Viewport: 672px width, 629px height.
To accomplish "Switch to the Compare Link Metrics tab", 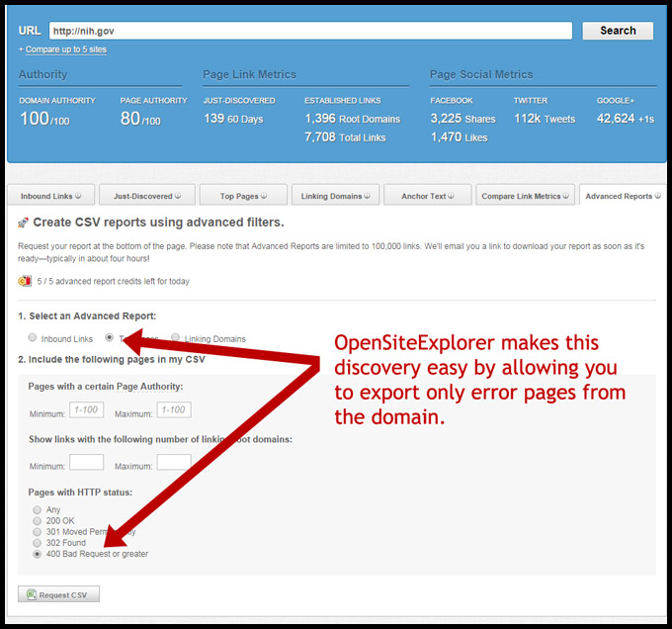I will point(523,196).
